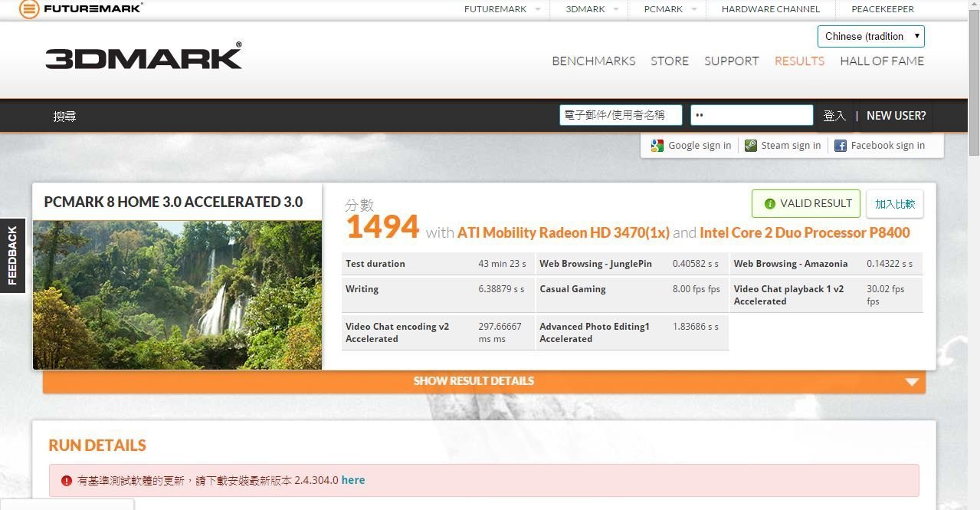Click the waterfall benchmark thumbnail image
980x510 pixels.
(177, 295)
